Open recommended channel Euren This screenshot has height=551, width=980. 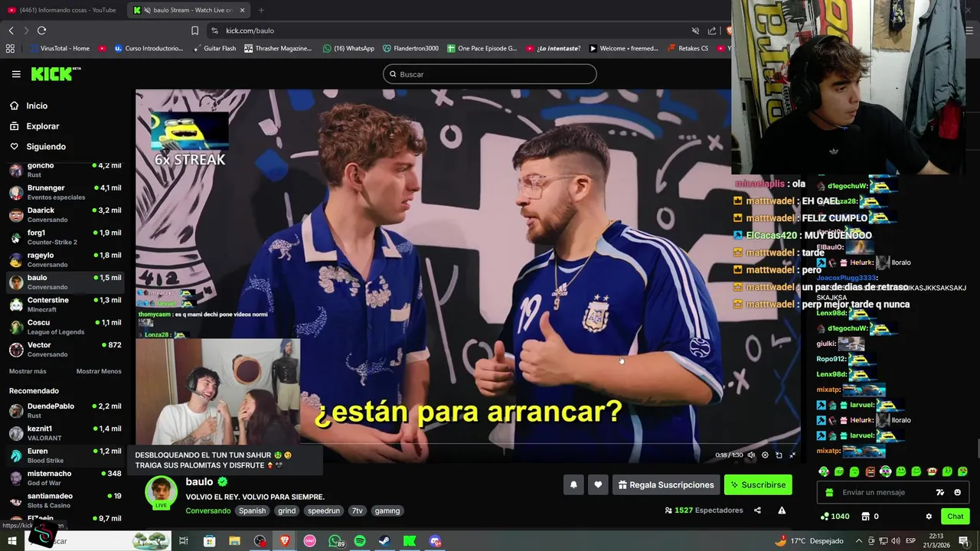65,455
